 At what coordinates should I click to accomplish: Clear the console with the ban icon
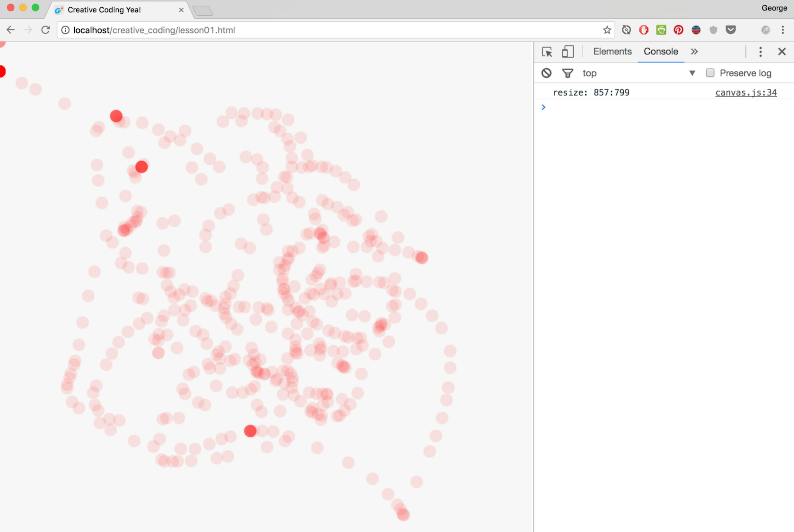[x=546, y=73]
